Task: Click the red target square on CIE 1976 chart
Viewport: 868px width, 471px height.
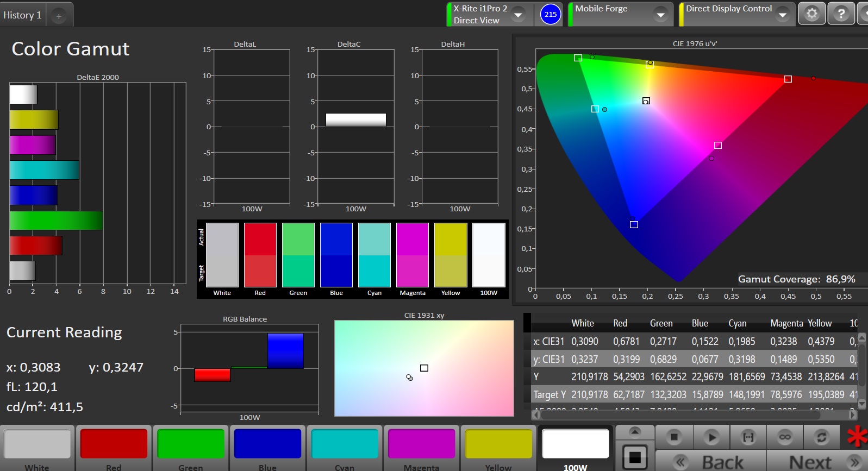Action: (788, 79)
